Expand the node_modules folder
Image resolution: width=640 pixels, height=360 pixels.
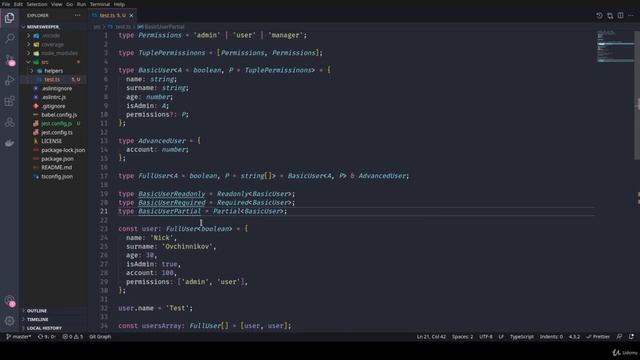click(x=59, y=53)
